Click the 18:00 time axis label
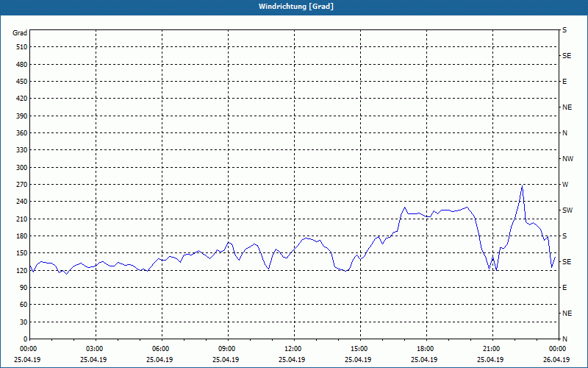 (x=426, y=349)
